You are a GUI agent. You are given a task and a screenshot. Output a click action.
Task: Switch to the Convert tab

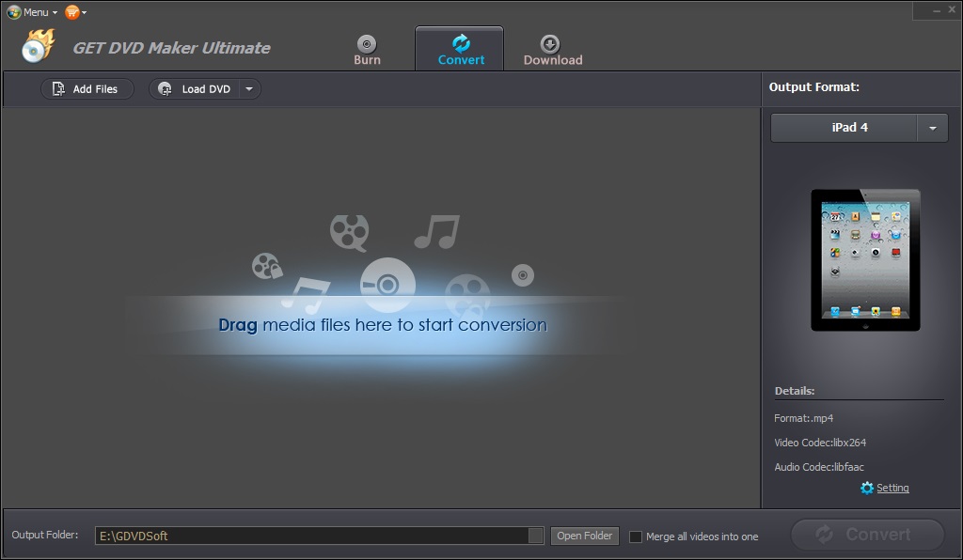(460, 50)
